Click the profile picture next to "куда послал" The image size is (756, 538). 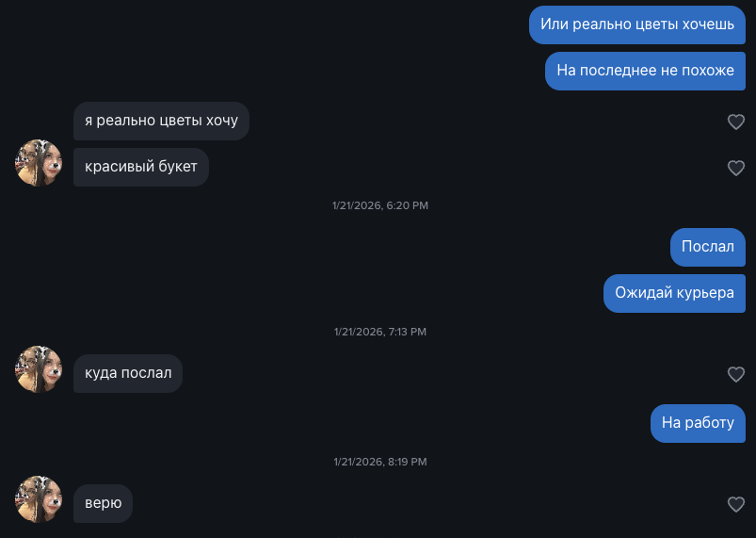tap(39, 369)
